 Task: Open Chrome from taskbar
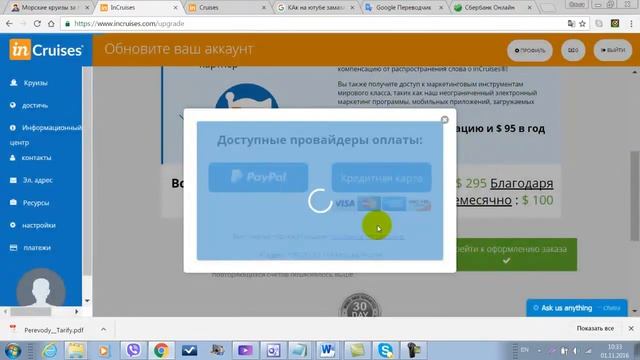161,351
